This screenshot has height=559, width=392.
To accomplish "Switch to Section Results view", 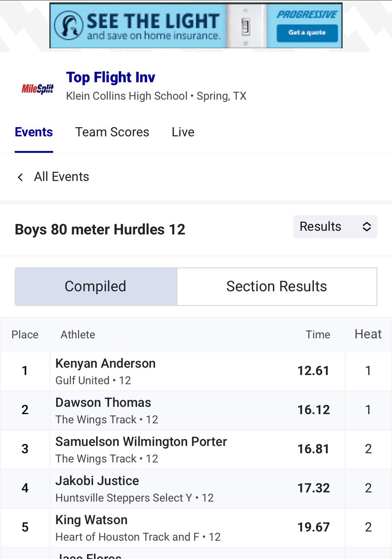I will 277,286.
